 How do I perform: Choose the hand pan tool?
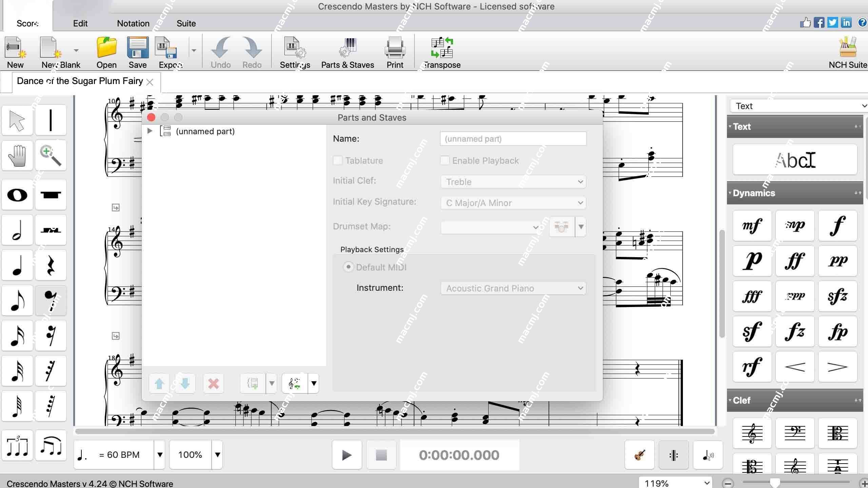coord(17,156)
